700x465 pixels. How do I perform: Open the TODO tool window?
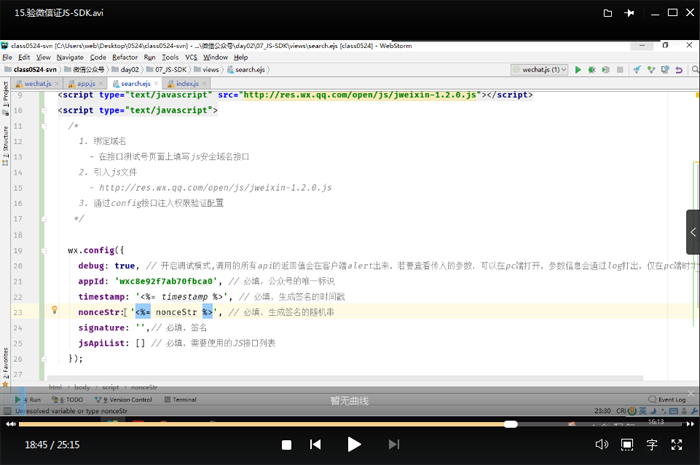(67, 399)
